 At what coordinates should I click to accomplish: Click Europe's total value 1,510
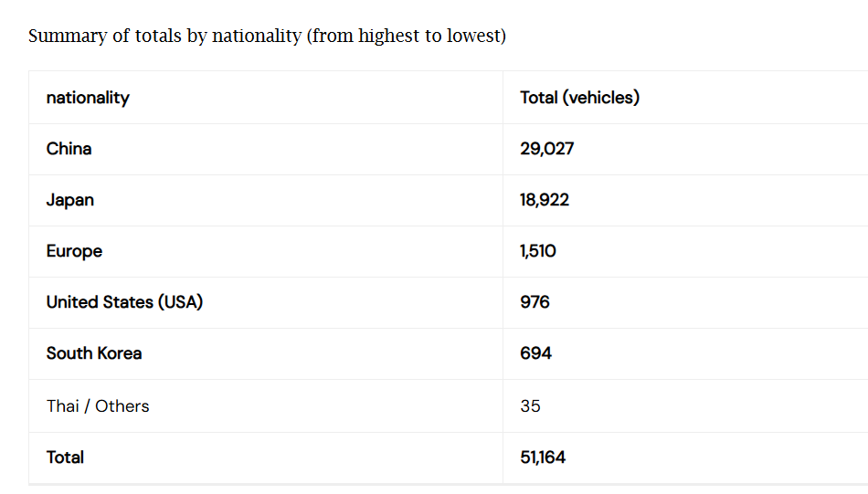537,251
